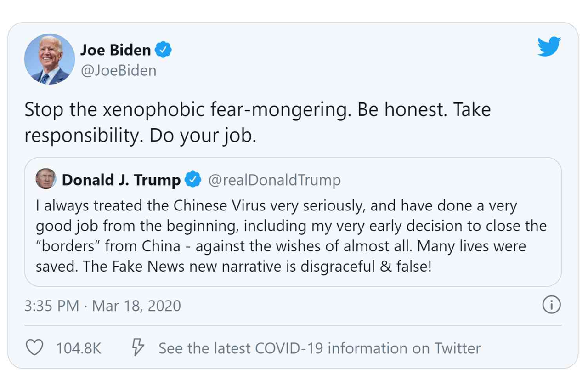Click the Joe Biden display name
This screenshot has width=588, height=392.
point(115,50)
